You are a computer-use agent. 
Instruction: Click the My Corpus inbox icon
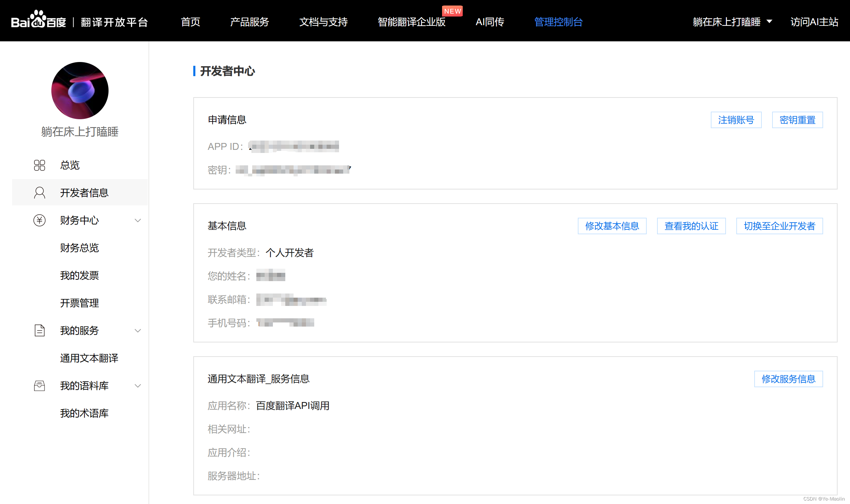click(40, 386)
